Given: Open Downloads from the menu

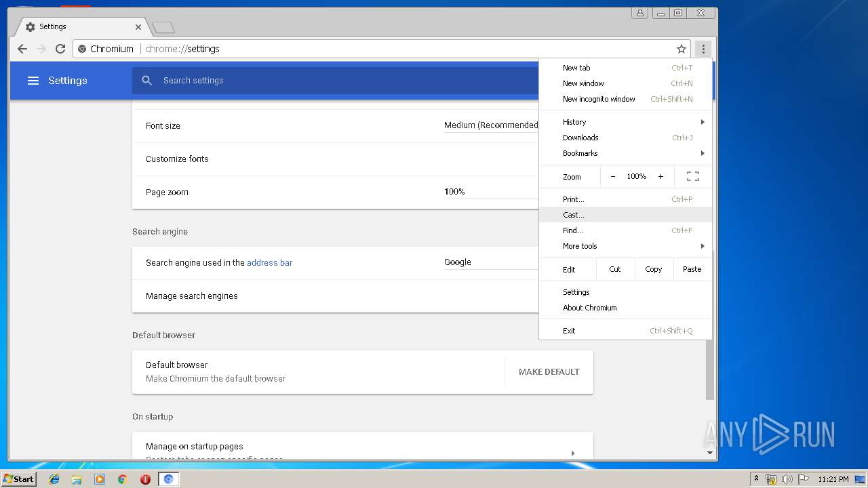Looking at the screenshot, I should pyautogui.click(x=625, y=138).
